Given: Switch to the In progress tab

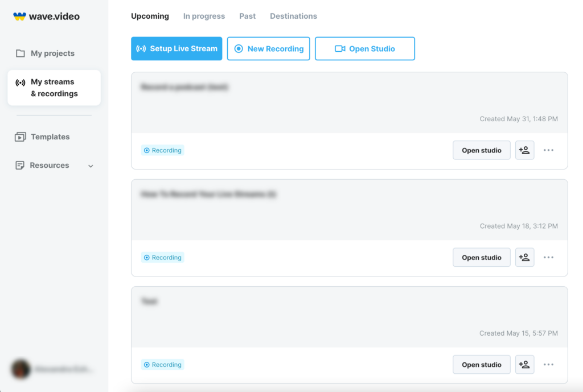Looking at the screenshot, I should [x=204, y=16].
